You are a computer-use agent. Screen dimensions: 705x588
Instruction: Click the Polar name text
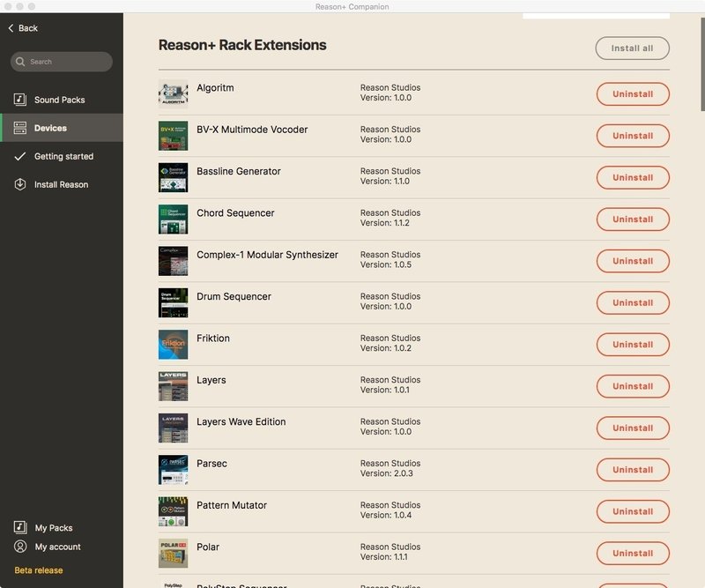[x=208, y=547]
